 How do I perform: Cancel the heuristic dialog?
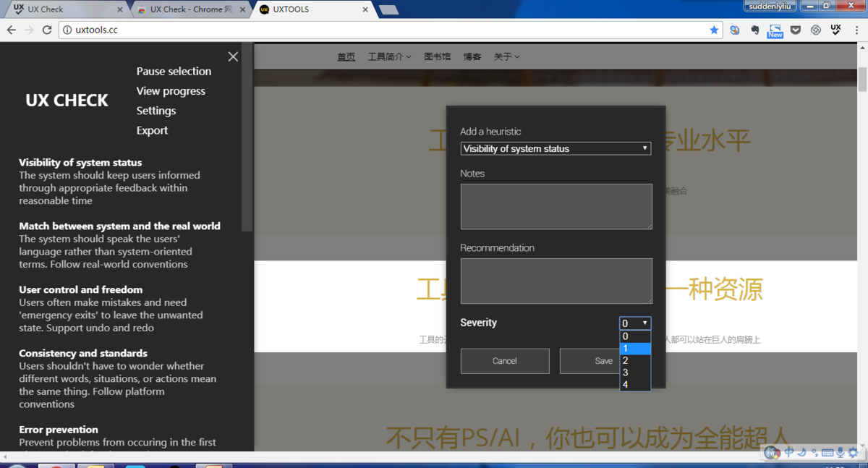[505, 361]
